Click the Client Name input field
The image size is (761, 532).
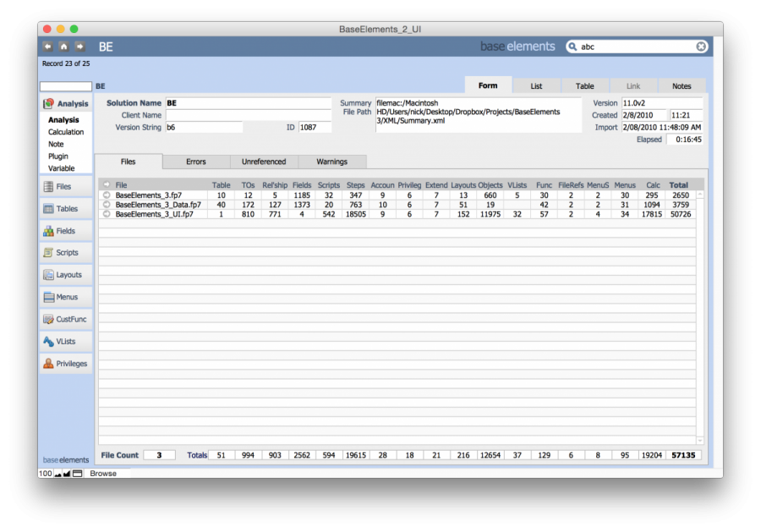pos(248,115)
